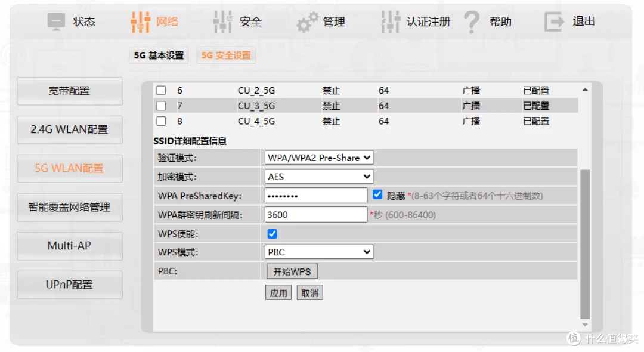This screenshot has width=644, height=352.
Task: Open the 状态 menu label
Action: pos(84,21)
